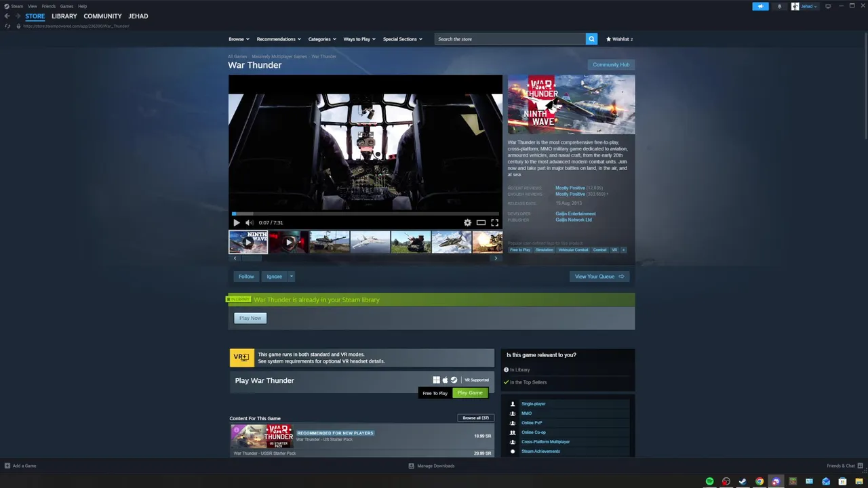Open video settings gear

point(467,222)
